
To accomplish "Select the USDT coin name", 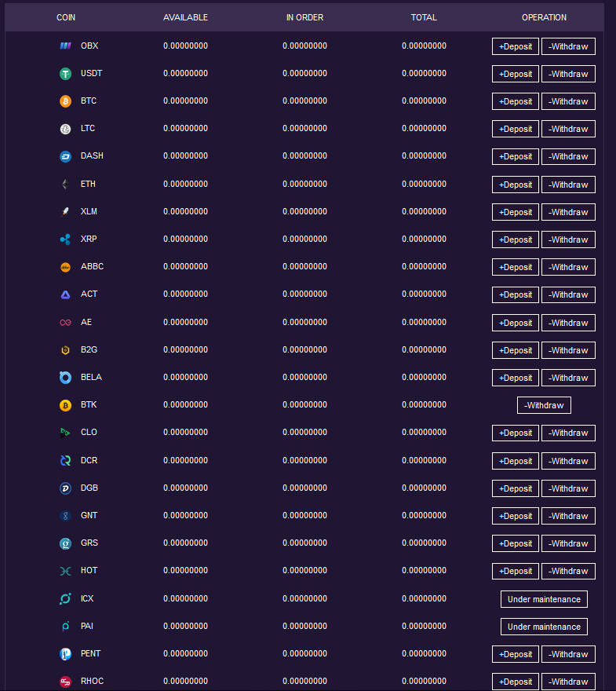I will click(x=91, y=74).
